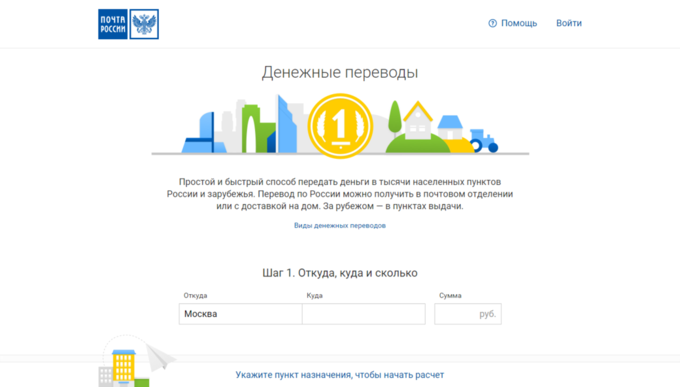The image size is (680, 387).
Task: Click the Откуда field with Москва
Action: coord(240,314)
